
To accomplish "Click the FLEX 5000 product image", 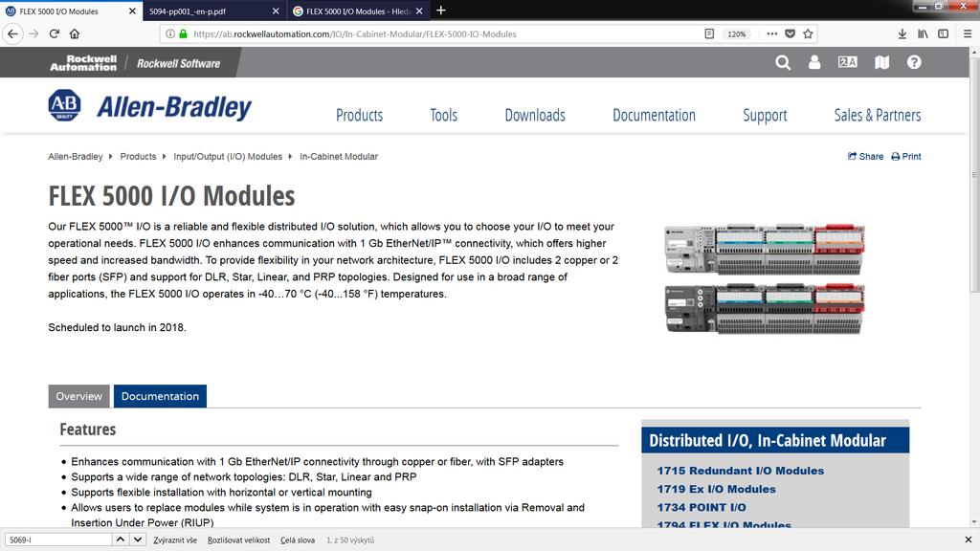I will coord(765,278).
